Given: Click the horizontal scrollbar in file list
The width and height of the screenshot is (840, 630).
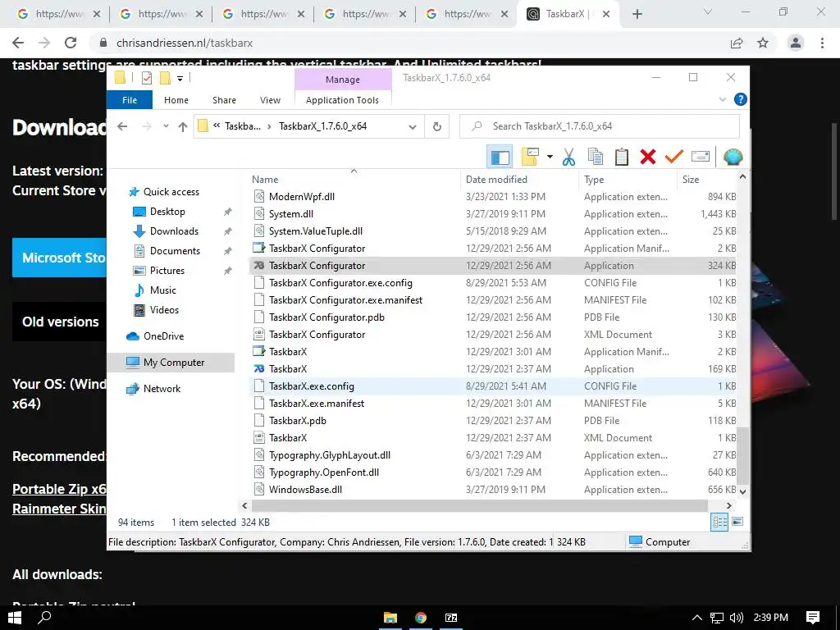Looking at the screenshot, I should [479, 505].
